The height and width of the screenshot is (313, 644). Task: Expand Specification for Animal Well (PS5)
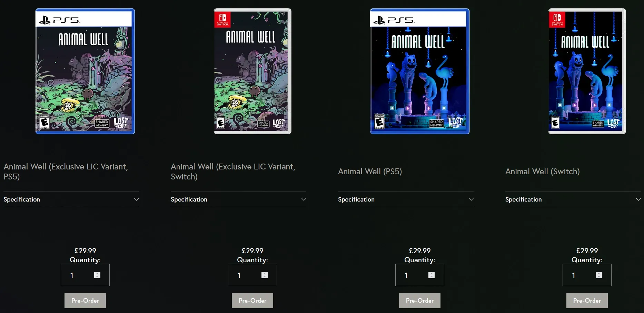click(x=406, y=199)
